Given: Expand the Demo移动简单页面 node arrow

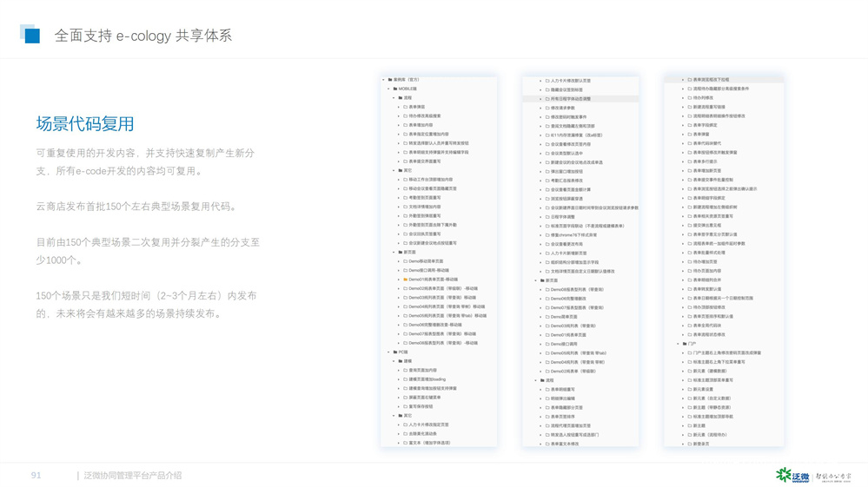Looking at the screenshot, I should (399, 261).
